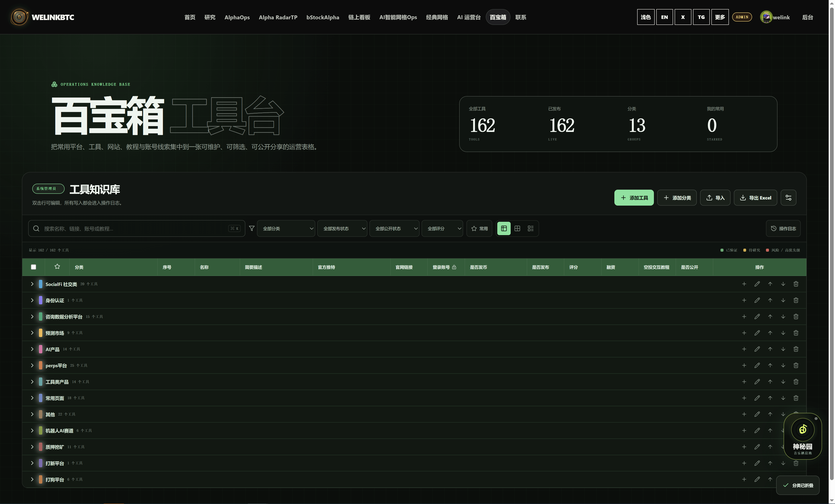Expand the perps平台 category

coord(32,365)
